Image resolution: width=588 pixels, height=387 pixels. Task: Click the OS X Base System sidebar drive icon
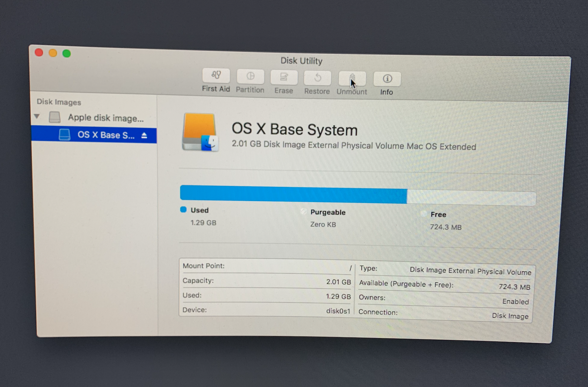point(64,134)
